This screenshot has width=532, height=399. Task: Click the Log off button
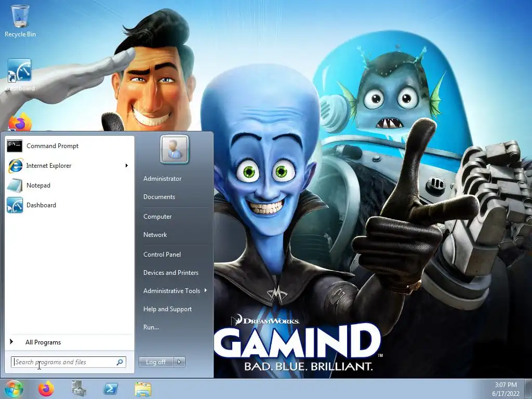tap(156, 362)
